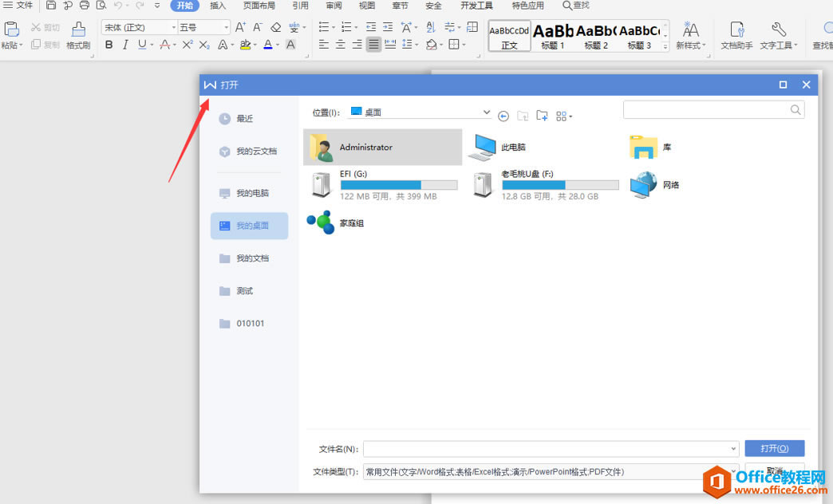Switch to the 页面布局 tab

(x=259, y=6)
